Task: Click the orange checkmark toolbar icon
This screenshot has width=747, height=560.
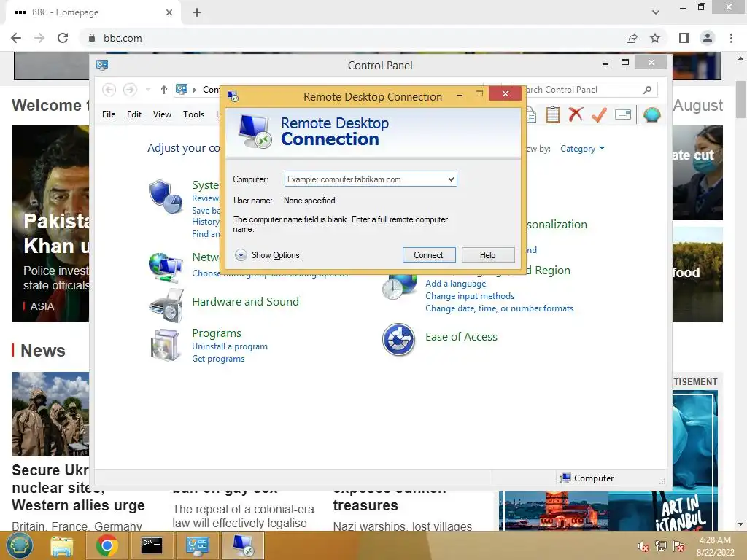Action: tap(600, 114)
